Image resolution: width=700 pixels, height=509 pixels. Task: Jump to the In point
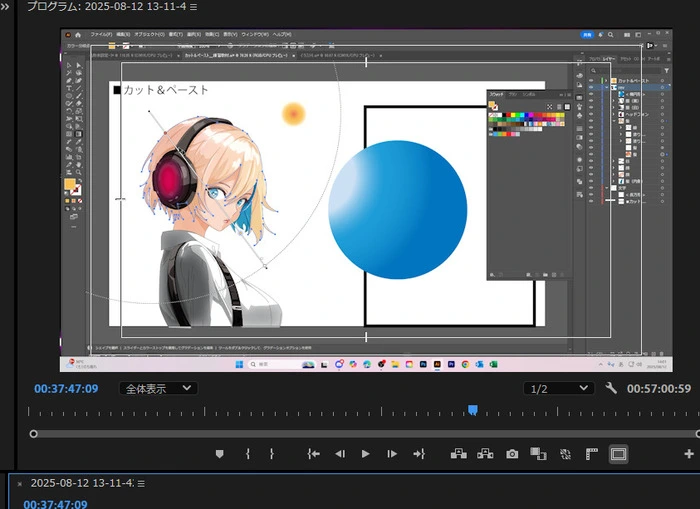[313, 454]
